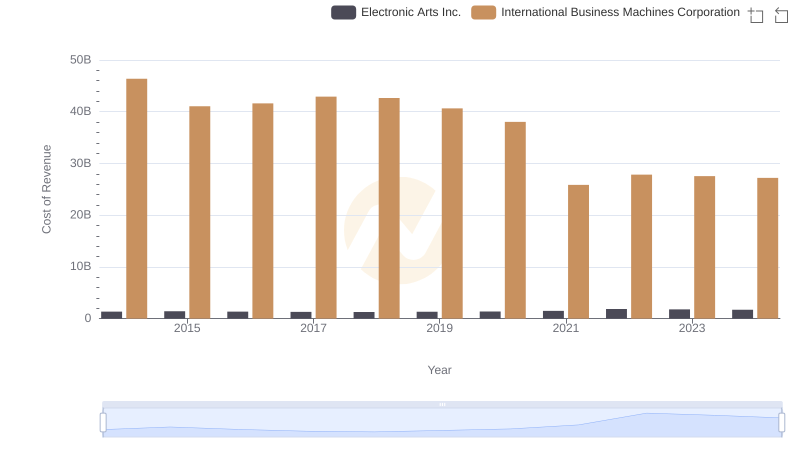This screenshot has width=800, height=461.
Task: Click the 2019 x-axis label
Action: [x=440, y=328]
